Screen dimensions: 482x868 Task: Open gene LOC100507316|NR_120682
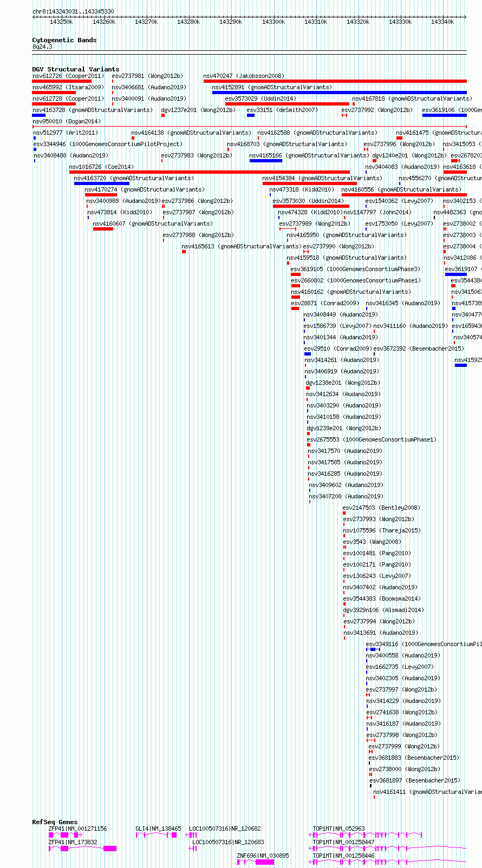pos(225,828)
